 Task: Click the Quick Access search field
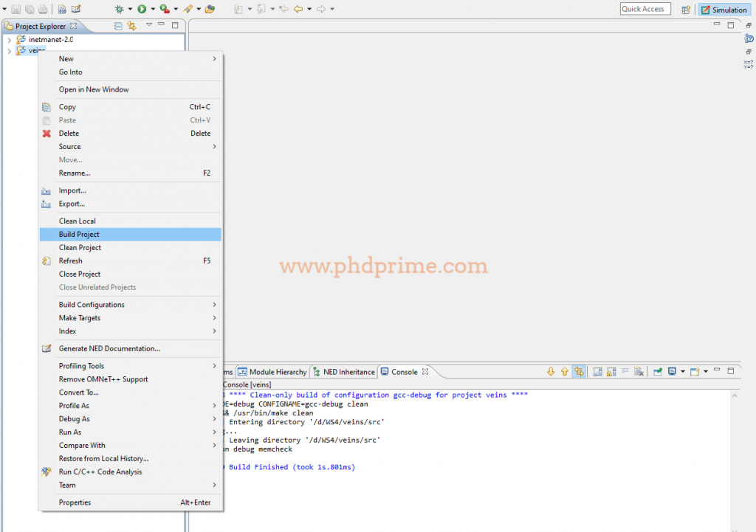(645, 9)
